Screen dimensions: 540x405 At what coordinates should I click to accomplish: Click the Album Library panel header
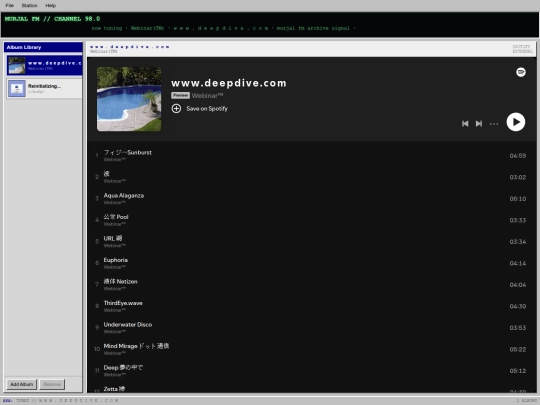pyautogui.click(x=43, y=47)
